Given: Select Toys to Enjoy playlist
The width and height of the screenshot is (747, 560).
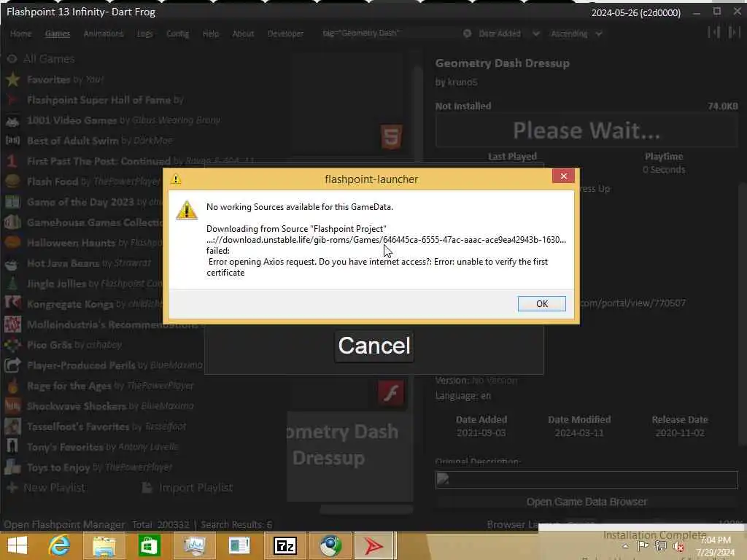Looking at the screenshot, I should 88,467.
